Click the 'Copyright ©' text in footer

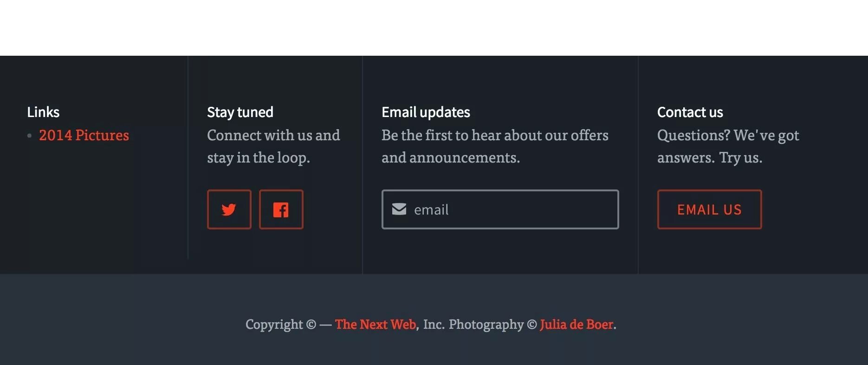pyautogui.click(x=281, y=324)
